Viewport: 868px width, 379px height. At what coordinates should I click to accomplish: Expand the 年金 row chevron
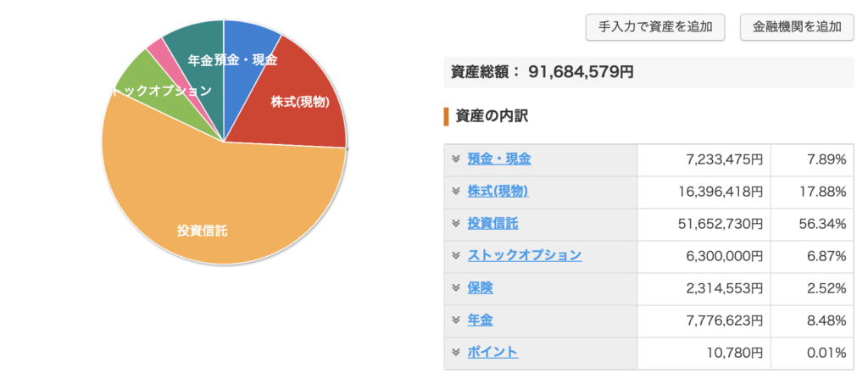(455, 320)
